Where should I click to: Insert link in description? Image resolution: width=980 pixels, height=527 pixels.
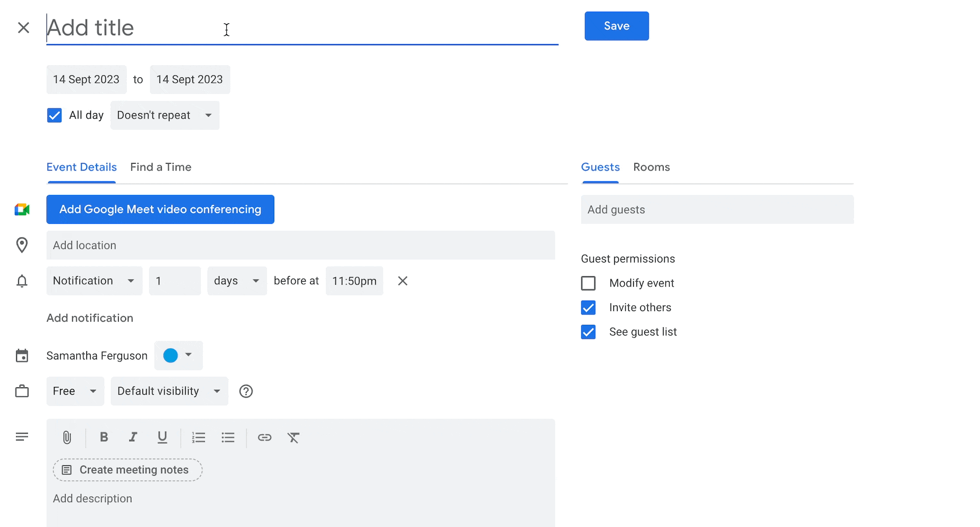click(265, 437)
